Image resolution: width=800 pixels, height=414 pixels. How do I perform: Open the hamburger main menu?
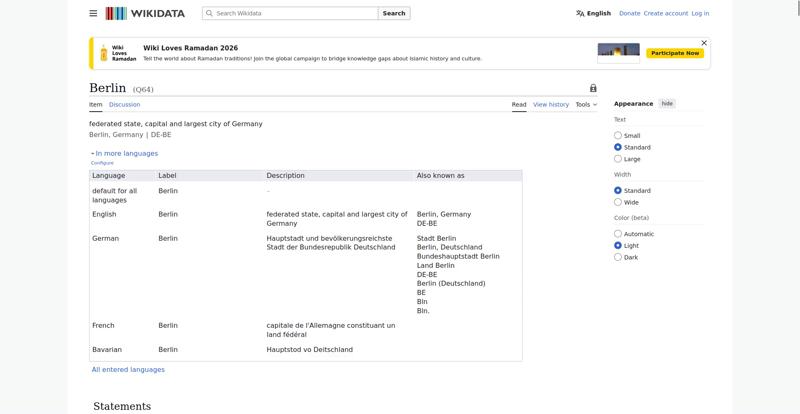[x=93, y=13]
